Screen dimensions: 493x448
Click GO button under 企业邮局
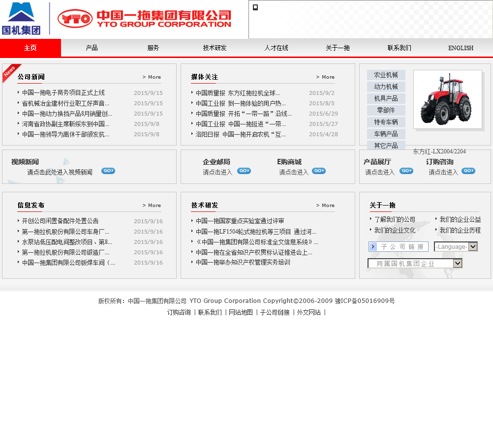coord(244,171)
